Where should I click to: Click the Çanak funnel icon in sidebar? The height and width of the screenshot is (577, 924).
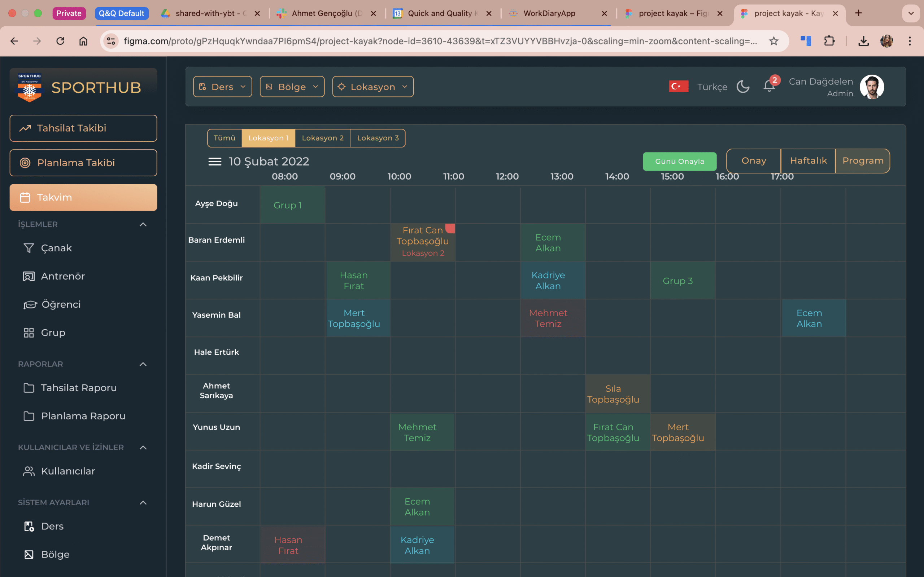pyautogui.click(x=29, y=248)
